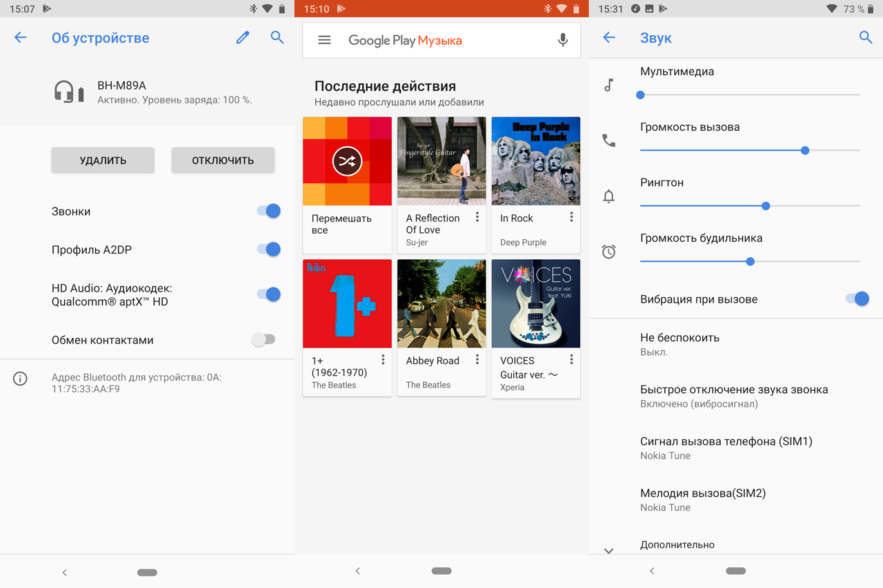Enable the Обмен контактами switch
The width and height of the screenshot is (883, 588).
point(264,339)
